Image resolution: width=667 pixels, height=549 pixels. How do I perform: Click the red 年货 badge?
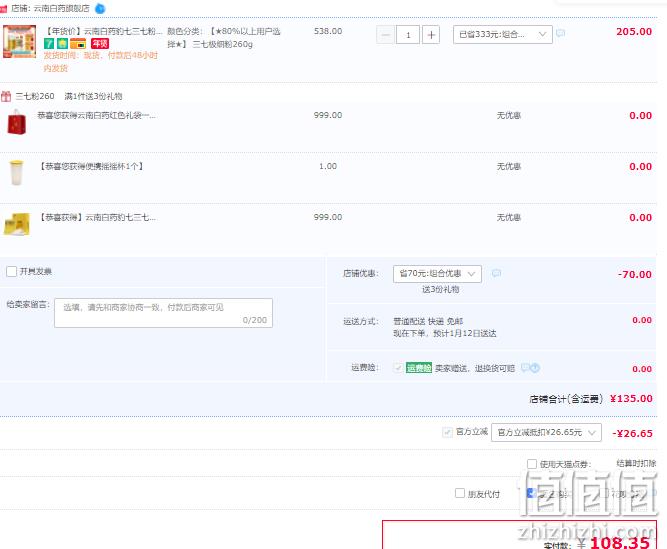[x=100, y=43]
